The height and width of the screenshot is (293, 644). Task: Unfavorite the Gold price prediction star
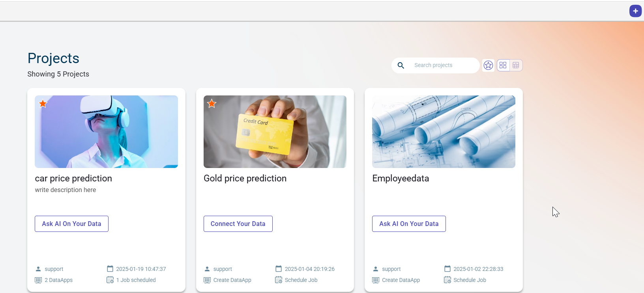pyautogui.click(x=212, y=104)
